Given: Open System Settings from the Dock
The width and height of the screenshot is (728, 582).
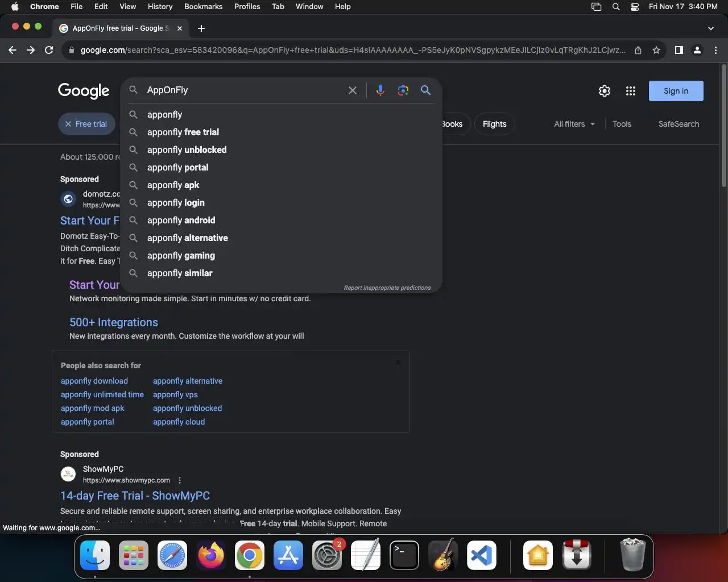Looking at the screenshot, I should pyautogui.click(x=327, y=555).
